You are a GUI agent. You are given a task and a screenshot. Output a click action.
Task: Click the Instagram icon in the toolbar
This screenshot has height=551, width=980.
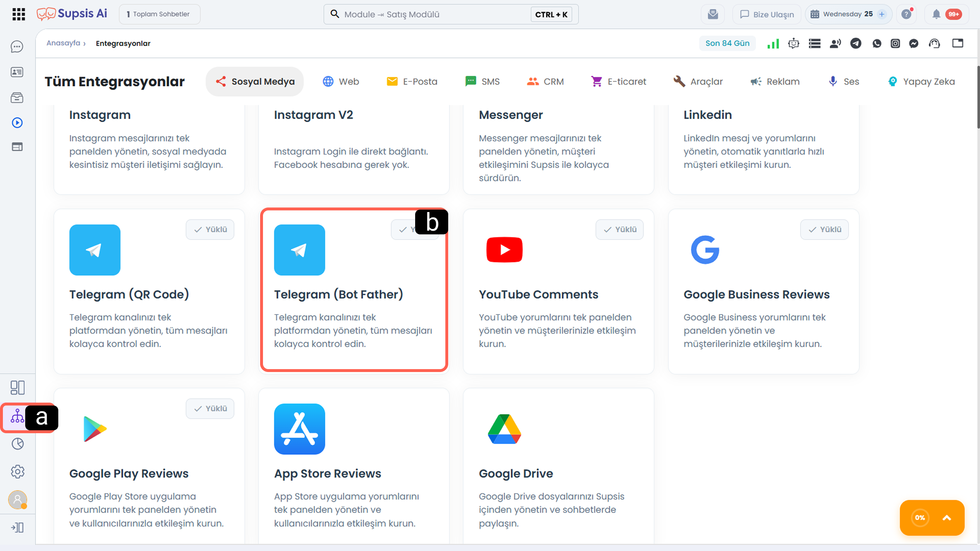pyautogui.click(x=895, y=43)
